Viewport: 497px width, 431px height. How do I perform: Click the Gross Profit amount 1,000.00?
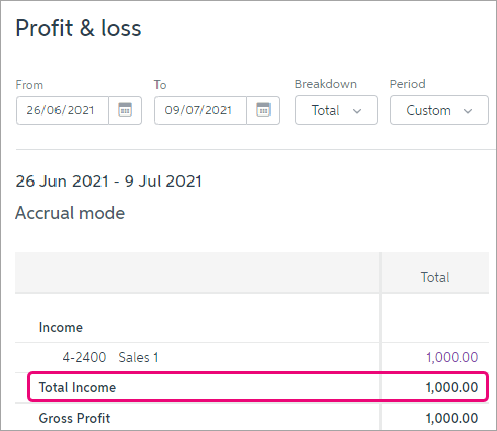tap(452, 418)
